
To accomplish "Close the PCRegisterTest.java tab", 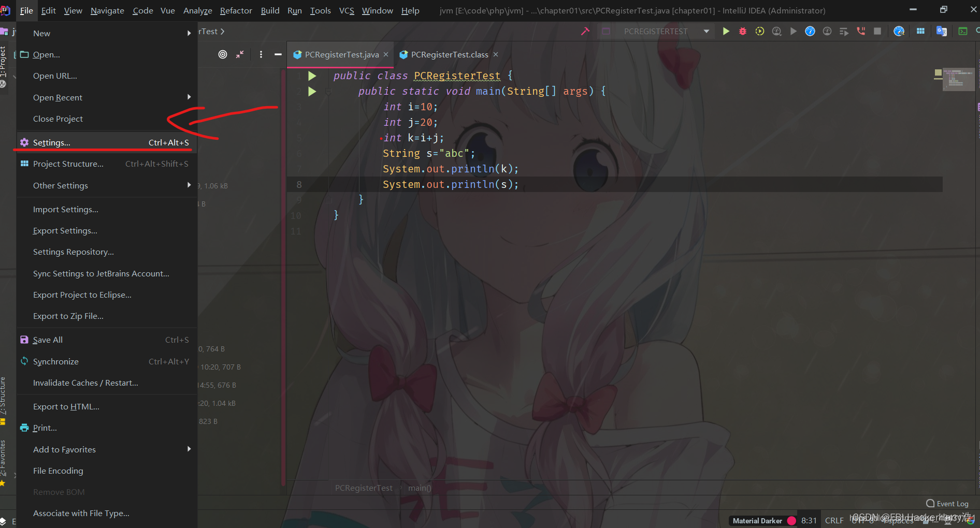I will [x=386, y=54].
